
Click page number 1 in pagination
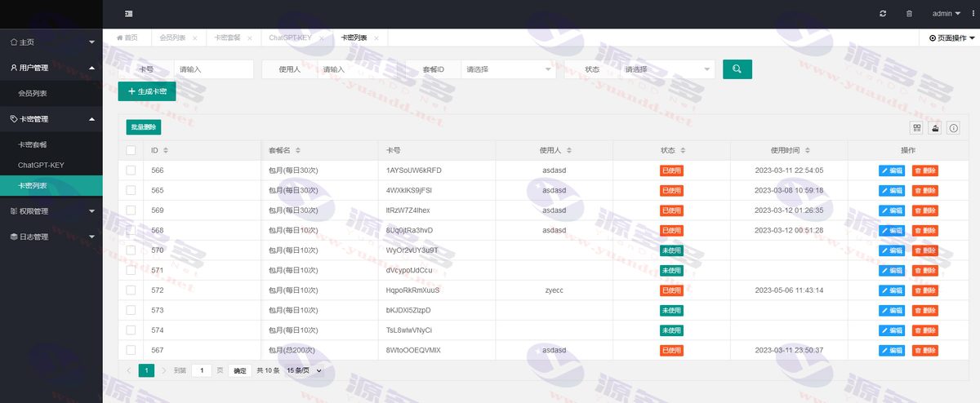[x=146, y=370]
